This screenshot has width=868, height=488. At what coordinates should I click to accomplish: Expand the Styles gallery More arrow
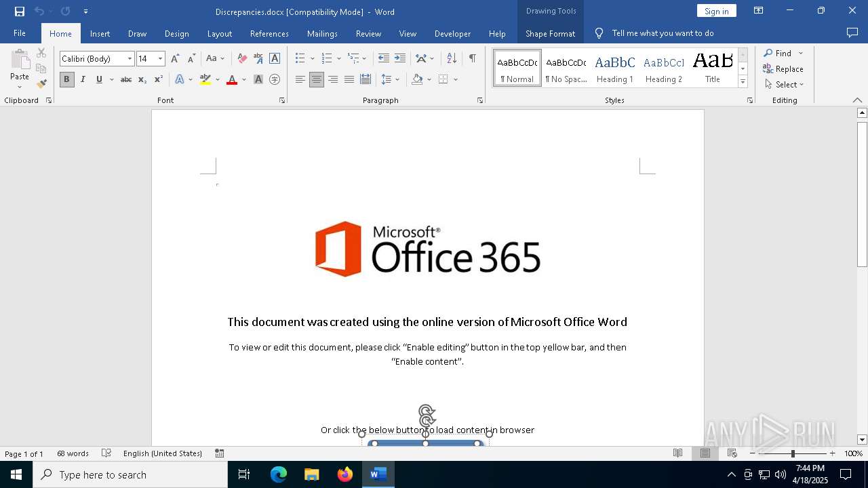(x=743, y=82)
